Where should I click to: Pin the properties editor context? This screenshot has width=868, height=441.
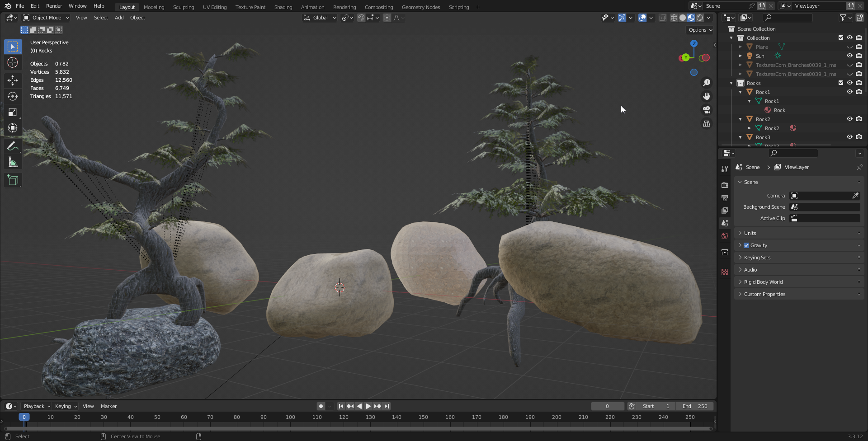[859, 167]
